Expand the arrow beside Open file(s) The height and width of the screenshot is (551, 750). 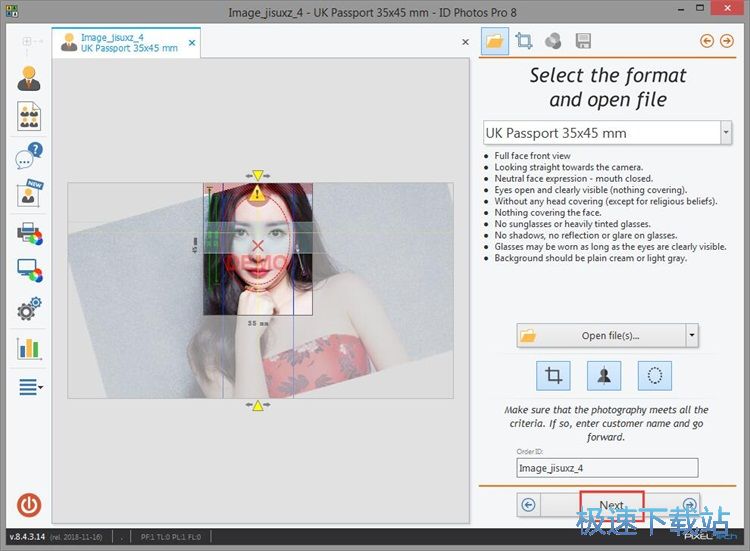pos(692,336)
